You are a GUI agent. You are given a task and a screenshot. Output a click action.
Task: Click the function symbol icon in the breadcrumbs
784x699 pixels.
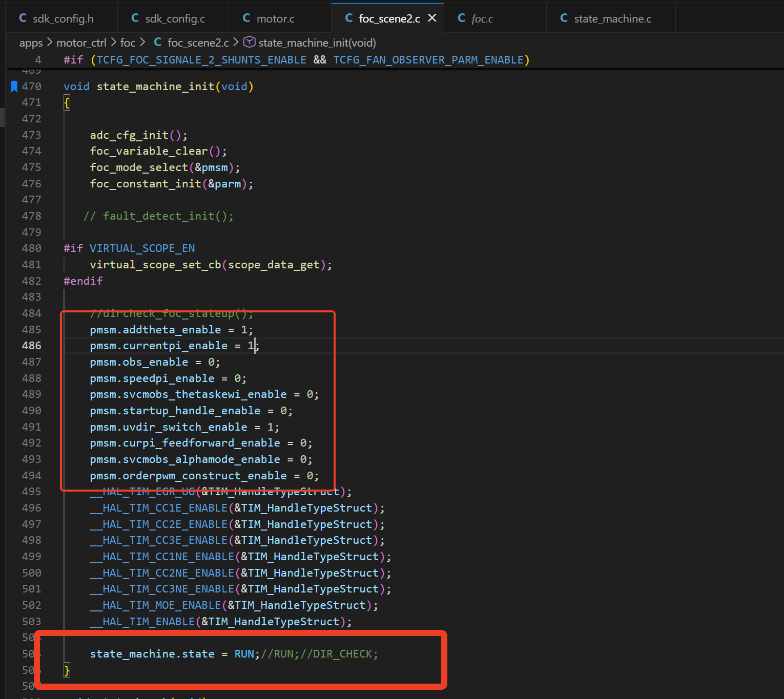coord(249,42)
